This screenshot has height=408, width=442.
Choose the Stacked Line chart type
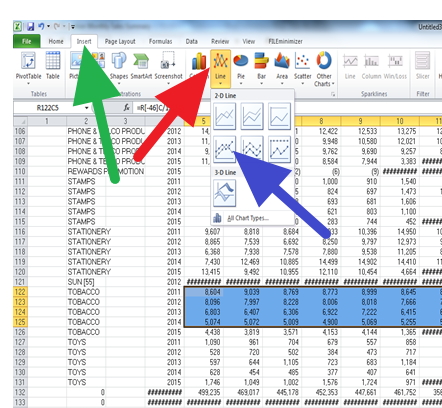click(252, 116)
